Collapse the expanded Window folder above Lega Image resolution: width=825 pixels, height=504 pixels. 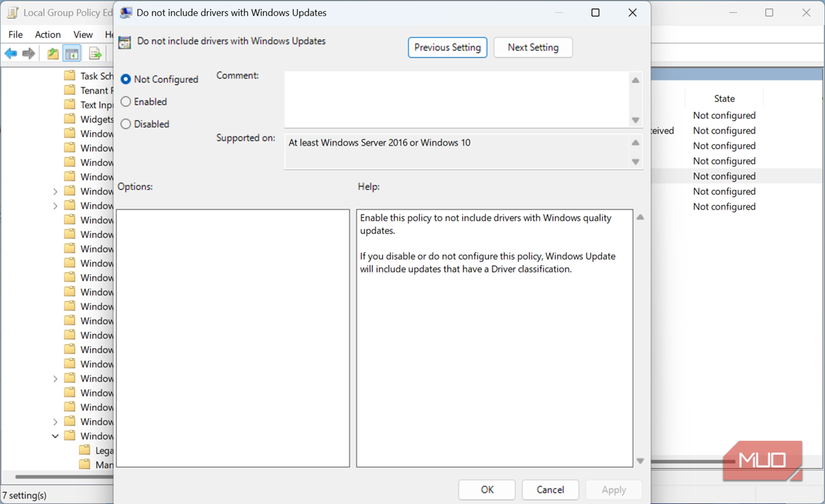(x=56, y=436)
